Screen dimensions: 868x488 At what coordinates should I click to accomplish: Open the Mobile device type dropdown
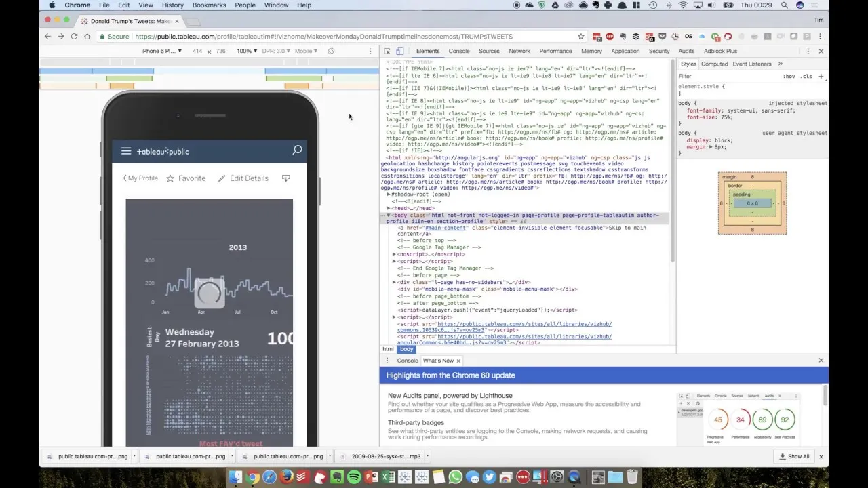pyautogui.click(x=305, y=51)
